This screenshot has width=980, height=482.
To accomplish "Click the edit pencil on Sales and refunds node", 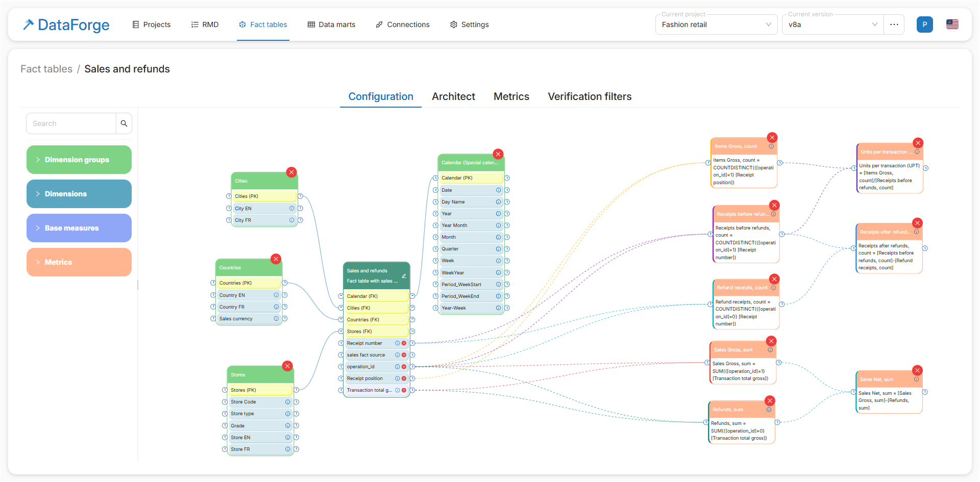I will pos(404,276).
